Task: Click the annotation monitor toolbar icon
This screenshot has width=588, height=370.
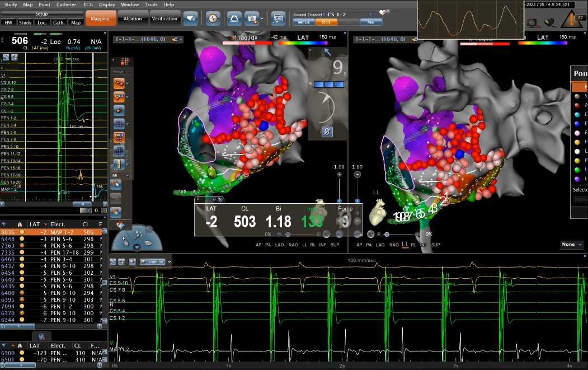Action: click(278, 18)
